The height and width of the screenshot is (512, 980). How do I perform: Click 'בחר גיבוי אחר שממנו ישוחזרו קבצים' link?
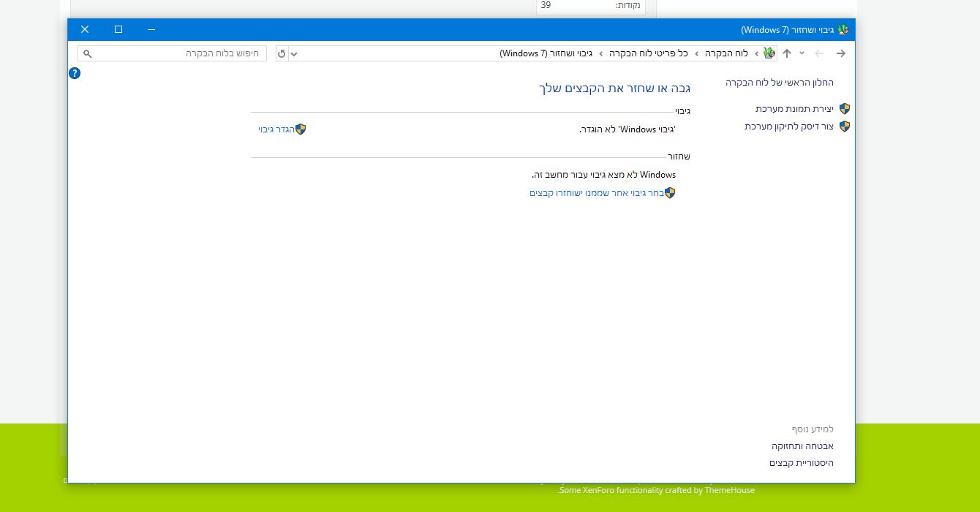(597, 193)
